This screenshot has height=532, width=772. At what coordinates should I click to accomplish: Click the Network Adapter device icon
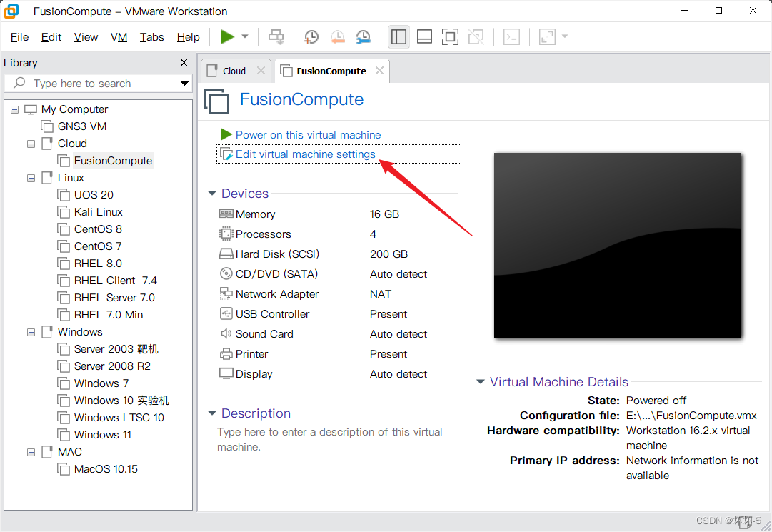226,293
